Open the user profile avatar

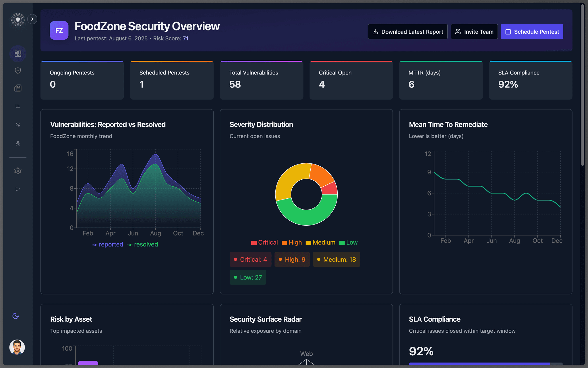[x=17, y=347]
